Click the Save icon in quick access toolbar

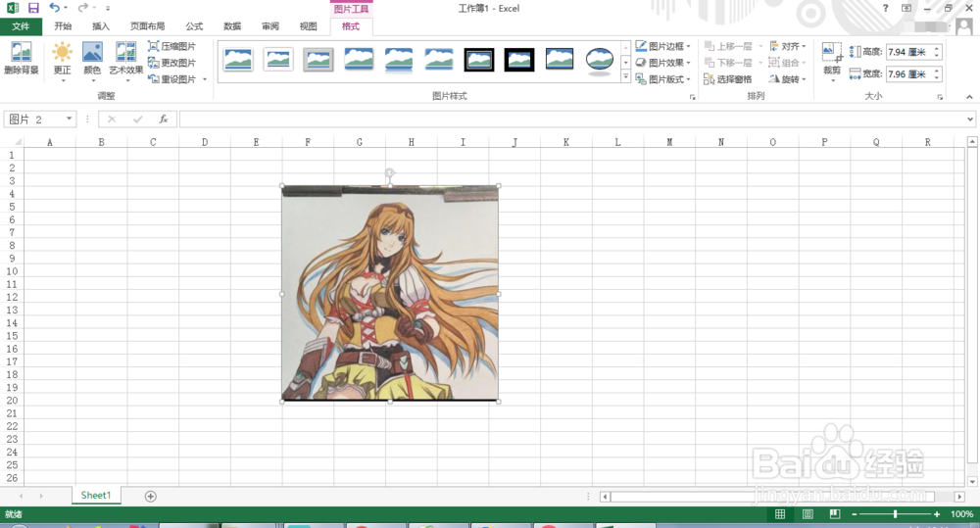click(33, 8)
